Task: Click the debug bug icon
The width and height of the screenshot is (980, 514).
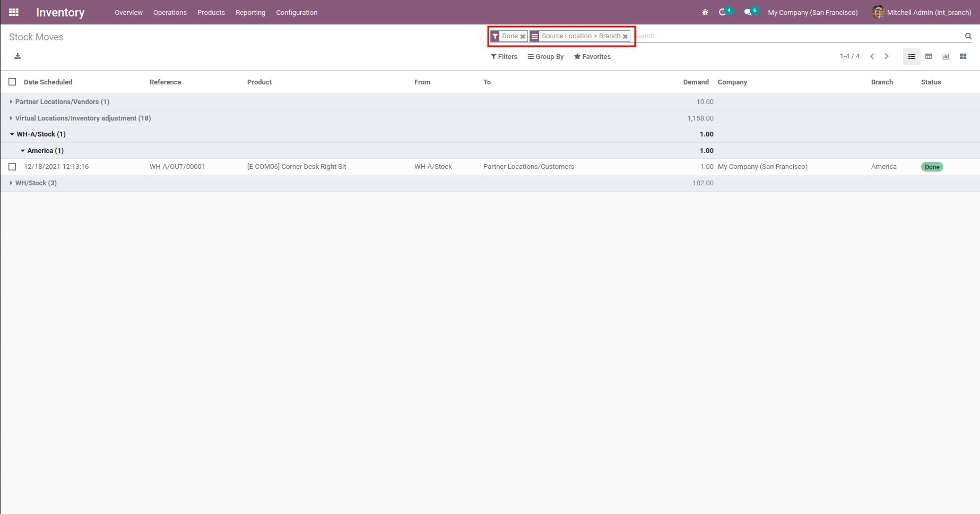Action: 705,12
